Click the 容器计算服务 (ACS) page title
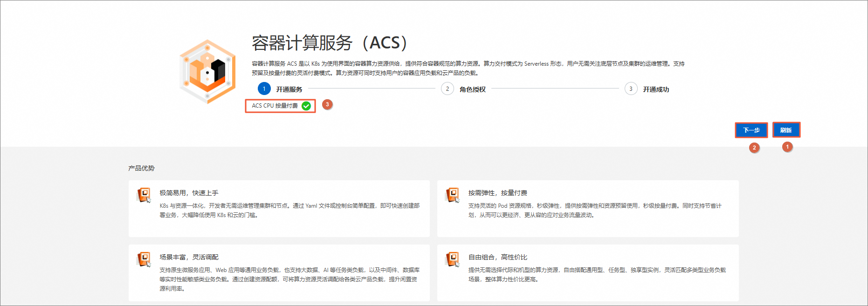 pyautogui.click(x=330, y=43)
